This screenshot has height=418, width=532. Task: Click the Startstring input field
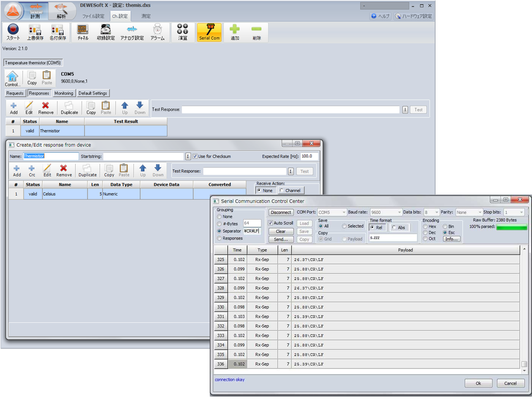143,156
